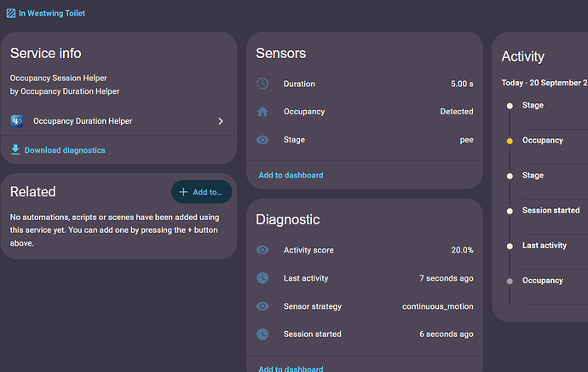Click the Detected occupancy state value
Screen dimensions: 588x372
coord(457,112)
